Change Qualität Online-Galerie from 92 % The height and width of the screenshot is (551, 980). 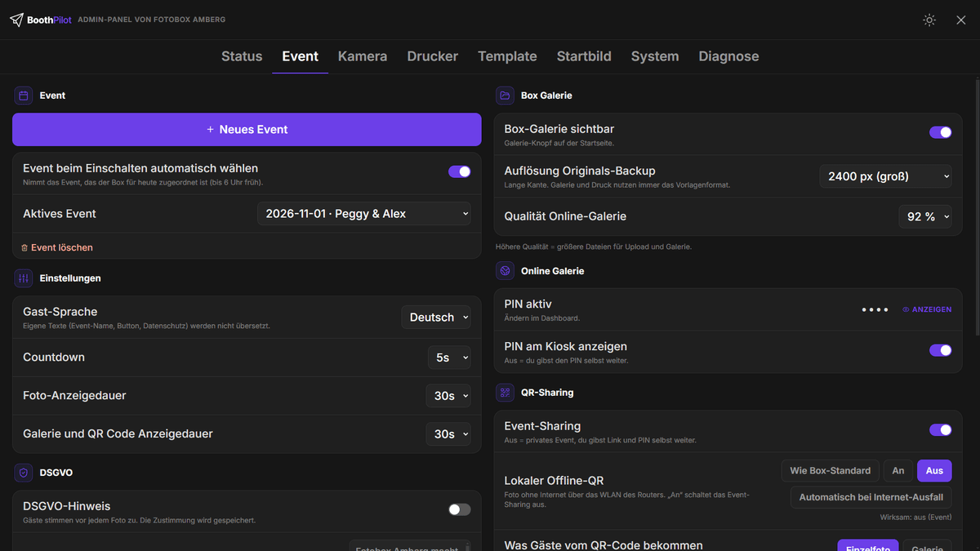coord(925,216)
